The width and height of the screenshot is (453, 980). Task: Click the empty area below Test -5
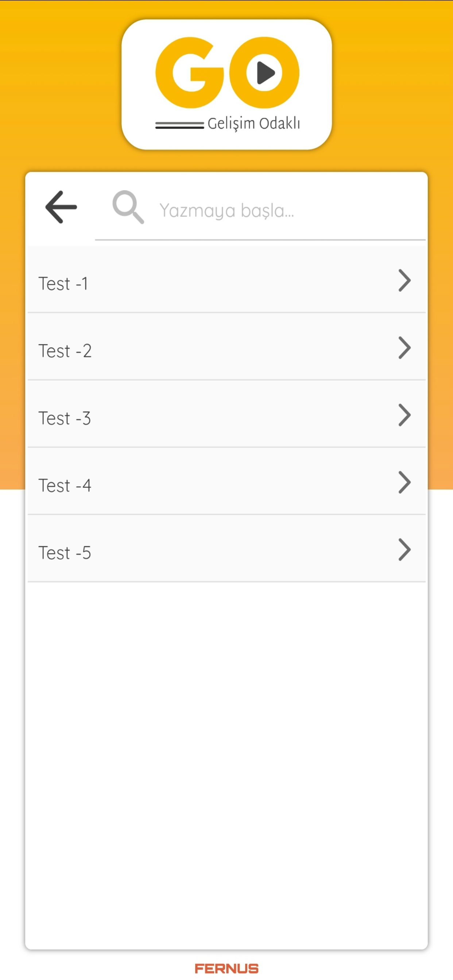(x=226, y=765)
